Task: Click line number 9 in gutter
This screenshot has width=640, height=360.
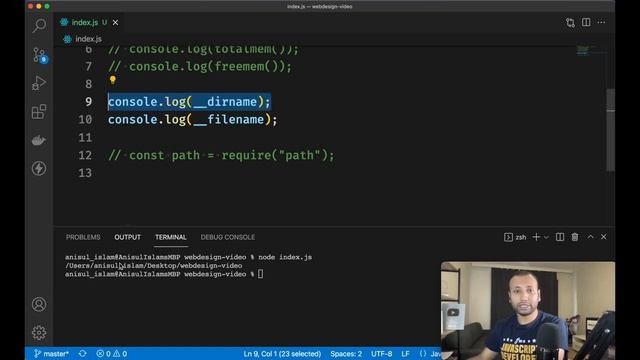Action: tap(89, 102)
